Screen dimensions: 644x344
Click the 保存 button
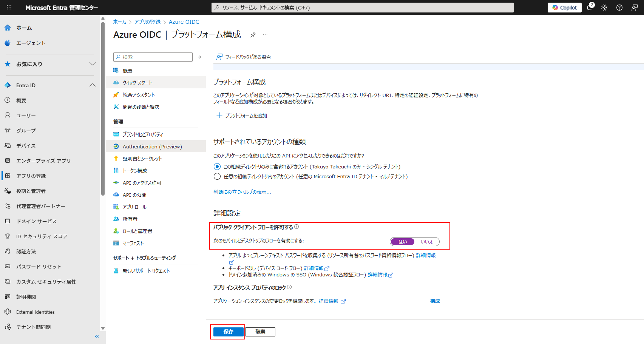[x=229, y=332]
